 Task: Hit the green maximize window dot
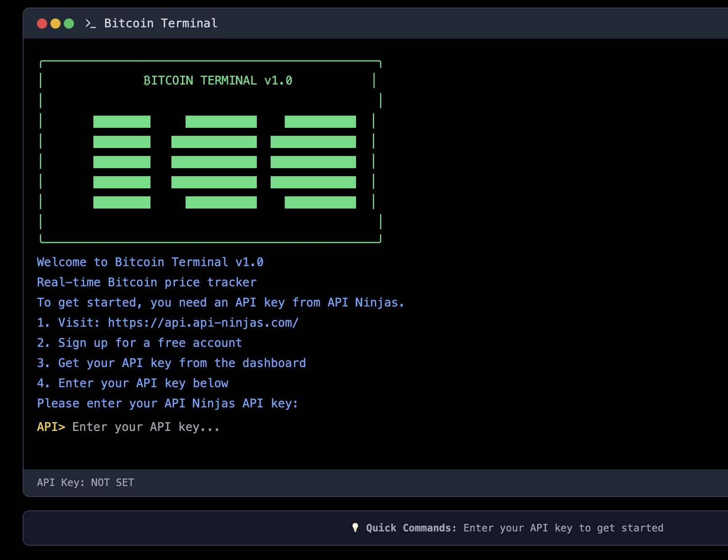pos(69,24)
